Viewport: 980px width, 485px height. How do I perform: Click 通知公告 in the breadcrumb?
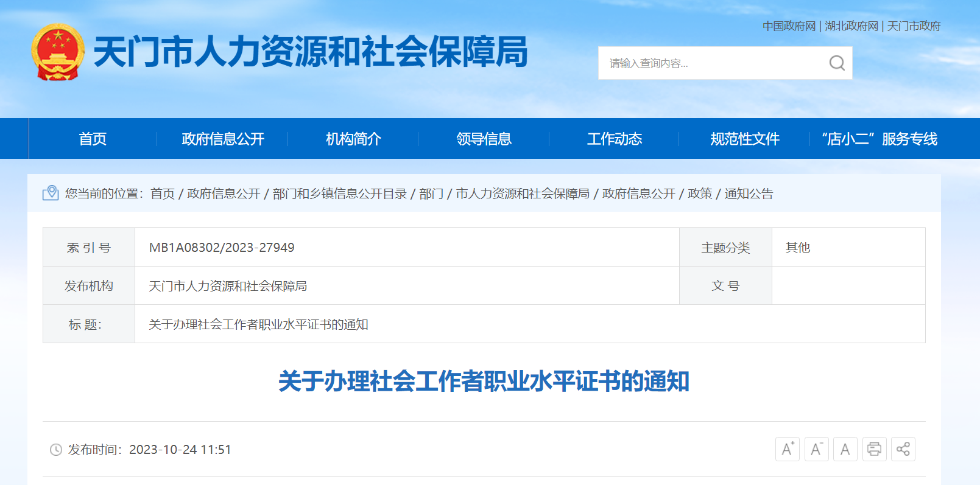tap(749, 194)
